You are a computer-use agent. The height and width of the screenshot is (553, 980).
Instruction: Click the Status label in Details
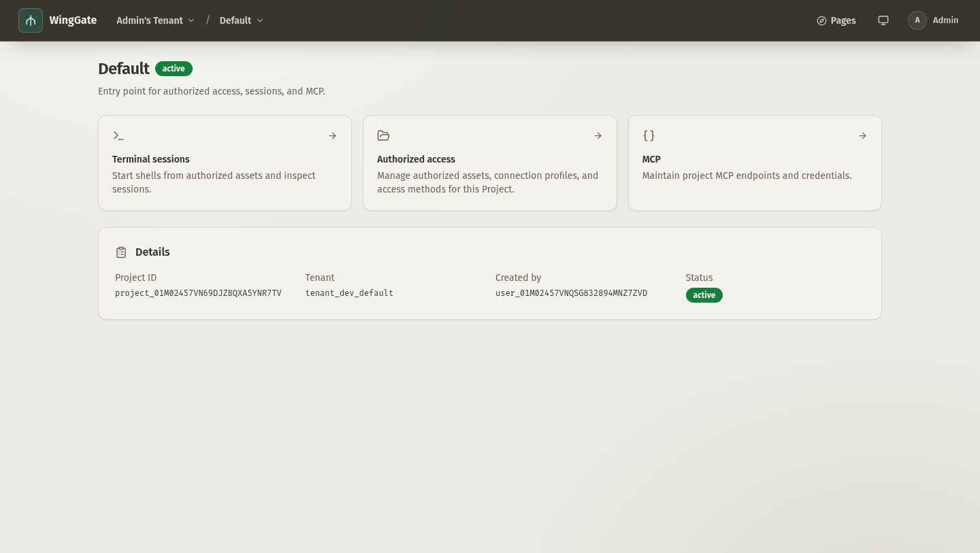699,278
